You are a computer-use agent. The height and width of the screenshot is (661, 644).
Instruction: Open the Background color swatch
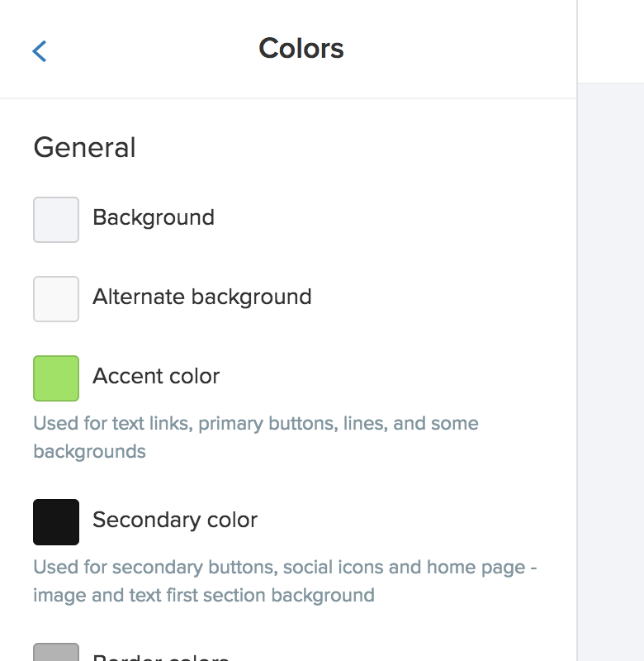(56, 220)
